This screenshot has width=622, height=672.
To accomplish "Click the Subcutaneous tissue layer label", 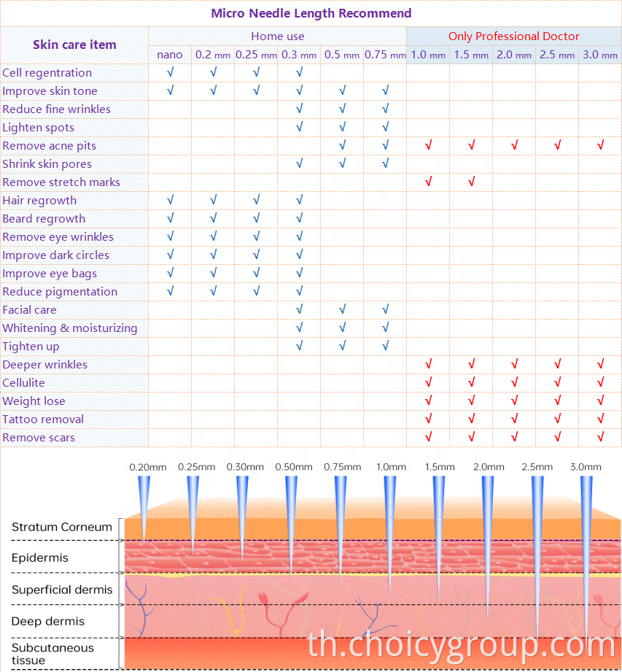I will (x=53, y=654).
